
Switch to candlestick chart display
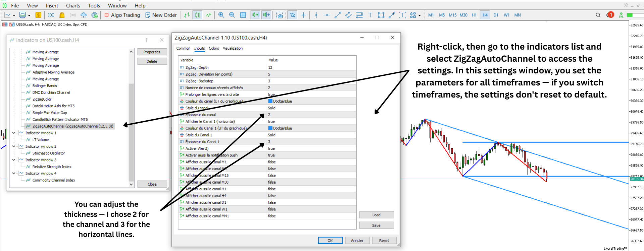[x=198, y=15]
